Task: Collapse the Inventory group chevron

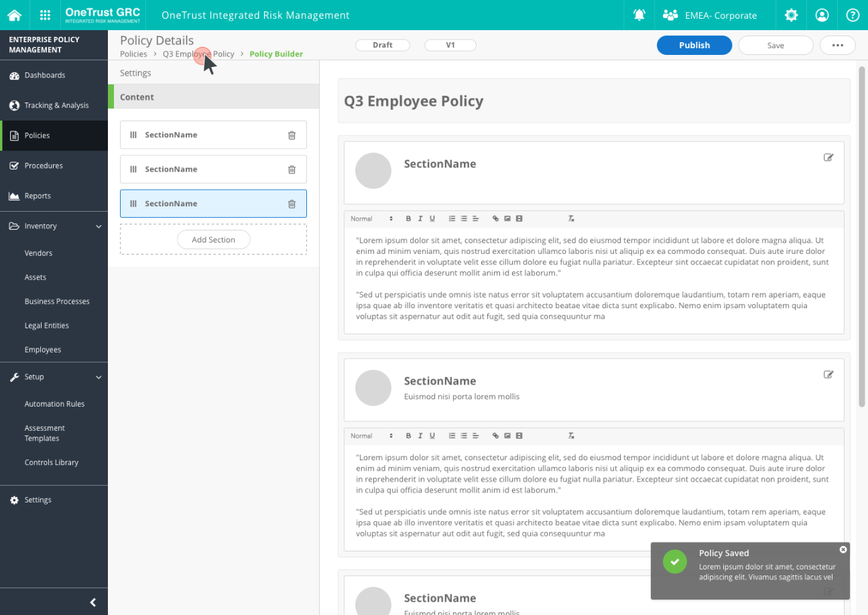Action: pos(99,226)
